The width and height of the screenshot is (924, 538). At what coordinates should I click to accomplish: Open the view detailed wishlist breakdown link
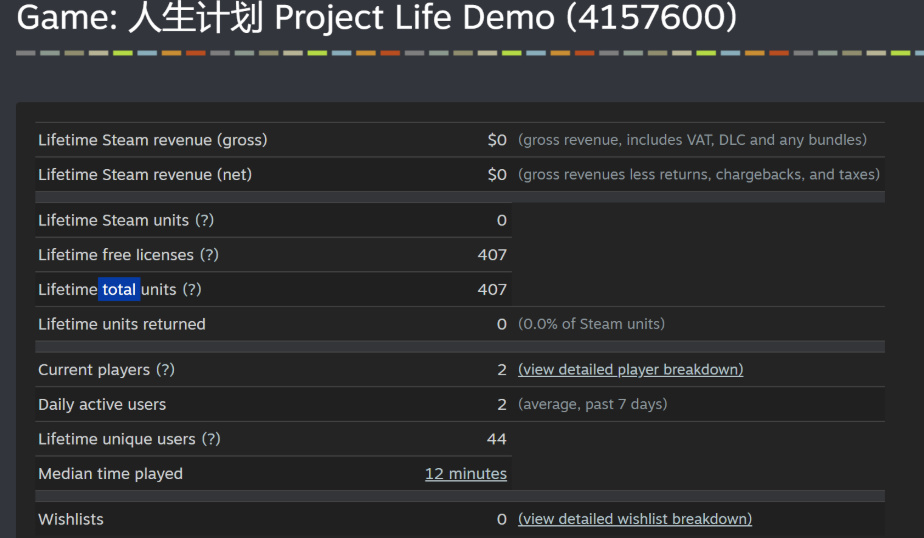634,519
